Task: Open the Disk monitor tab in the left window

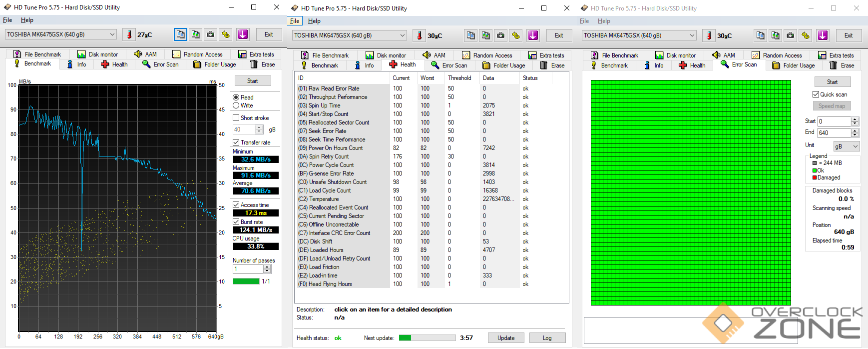Action: click(x=98, y=54)
